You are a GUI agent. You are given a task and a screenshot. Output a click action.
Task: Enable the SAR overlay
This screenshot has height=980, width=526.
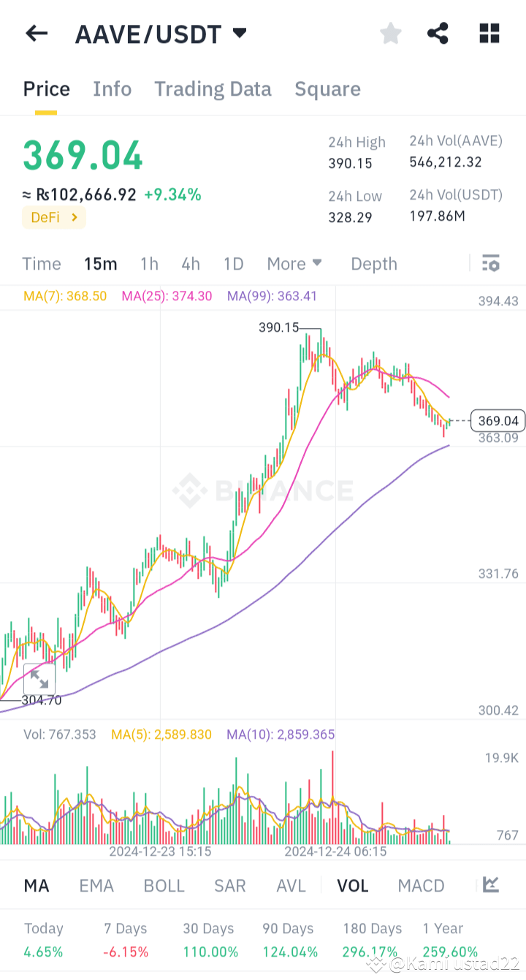229,885
